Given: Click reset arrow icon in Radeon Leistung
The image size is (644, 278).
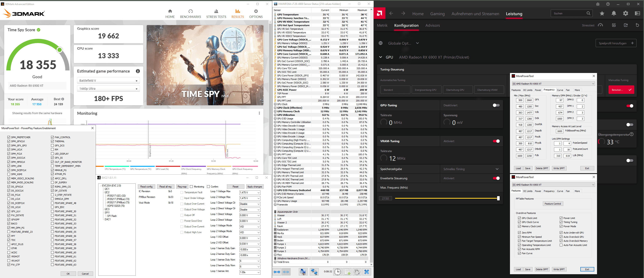Looking at the screenshot, I should (637, 25).
